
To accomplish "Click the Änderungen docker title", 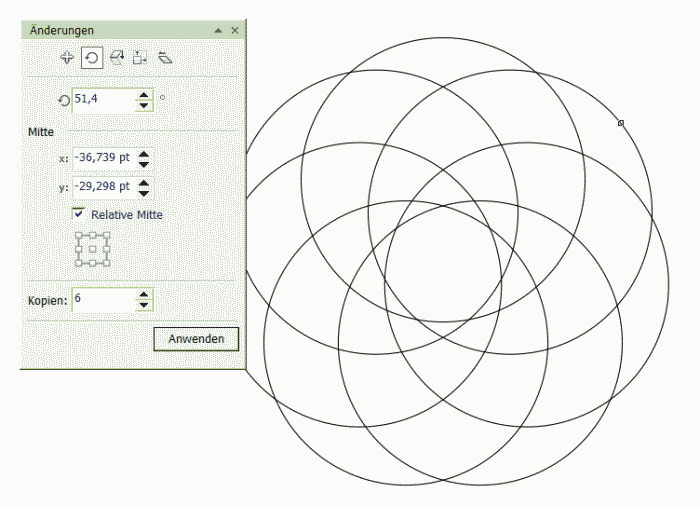I will [x=62, y=30].
